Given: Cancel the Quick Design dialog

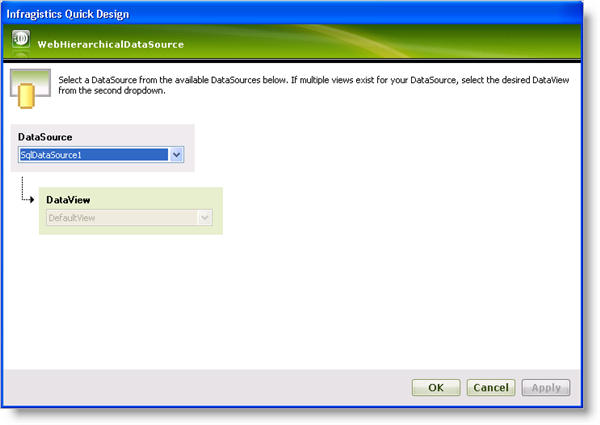Looking at the screenshot, I should [x=490, y=387].
